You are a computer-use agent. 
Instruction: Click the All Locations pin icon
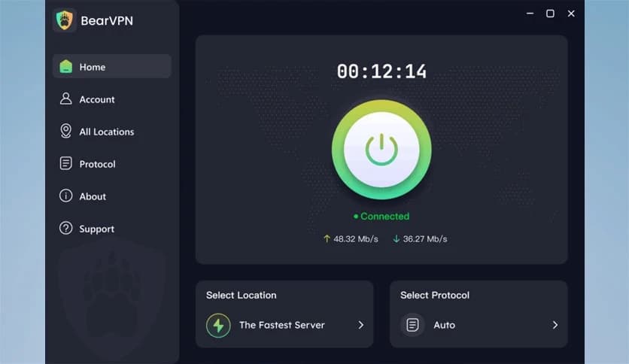coord(65,131)
